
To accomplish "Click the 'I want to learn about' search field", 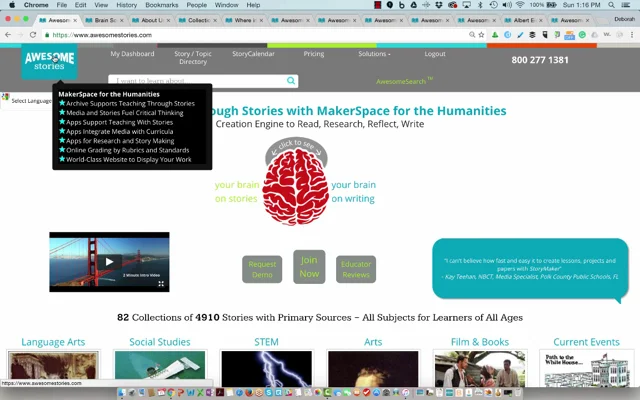I will pos(198,81).
